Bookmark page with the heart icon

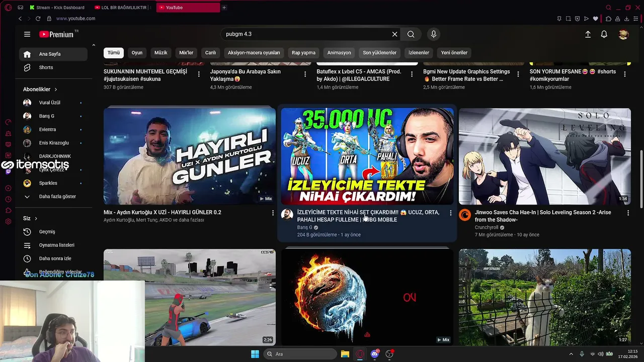tap(596, 19)
